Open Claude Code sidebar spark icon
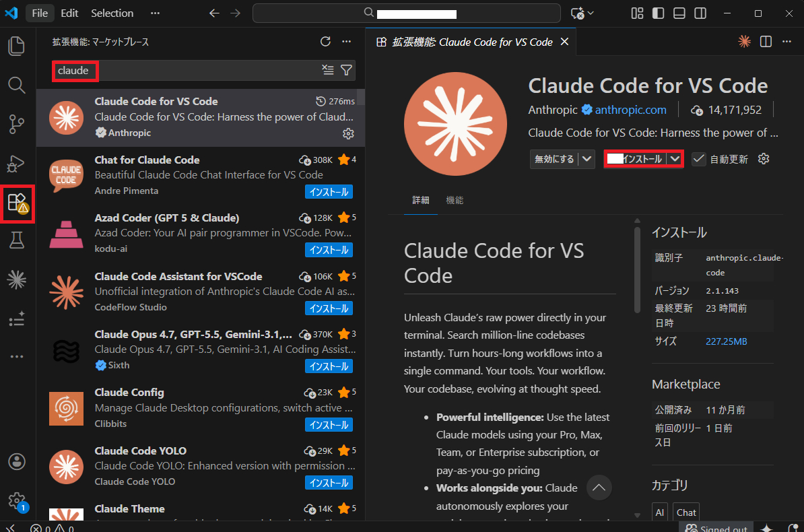This screenshot has width=804, height=532. click(17, 279)
